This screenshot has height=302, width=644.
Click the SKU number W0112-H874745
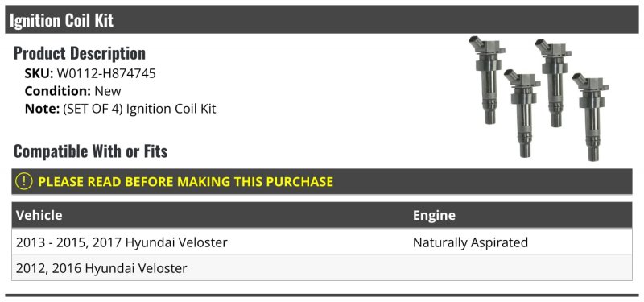(106, 73)
